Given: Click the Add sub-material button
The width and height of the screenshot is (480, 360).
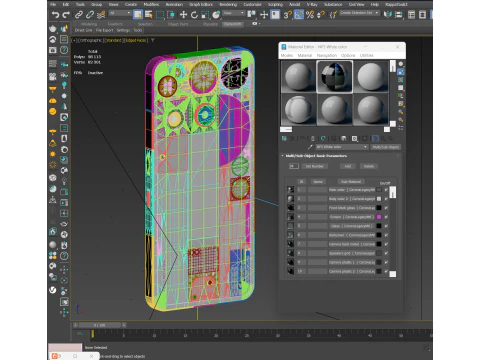Looking at the screenshot, I should coord(348,166).
